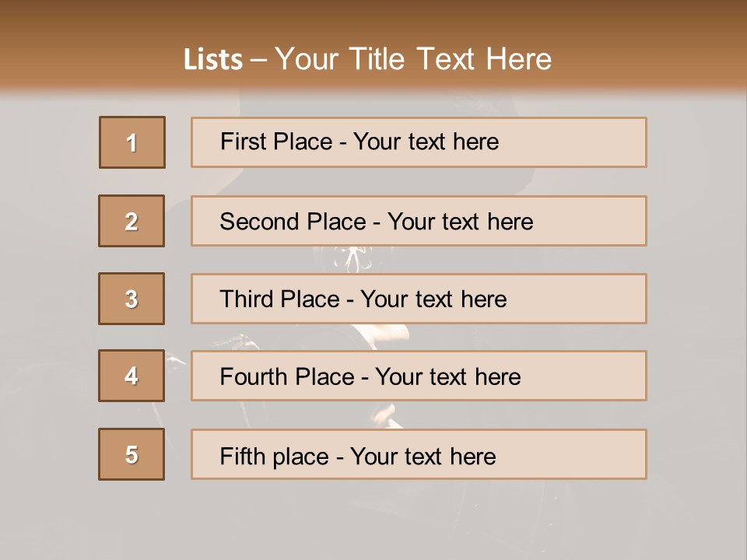Click 'Your Title Text Here' in header
Image resolution: width=747 pixels, height=560 pixels.
(413, 59)
